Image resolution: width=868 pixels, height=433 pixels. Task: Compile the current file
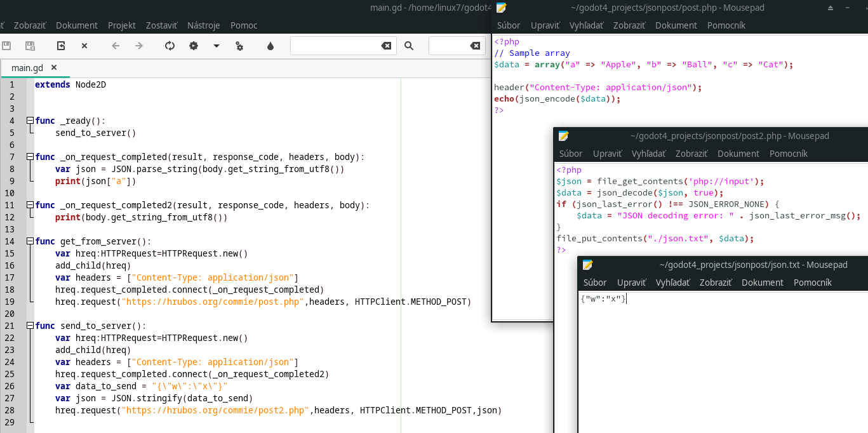coord(170,45)
